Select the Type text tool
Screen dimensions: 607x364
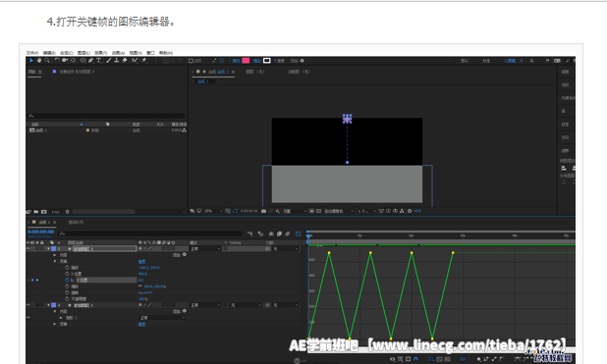[x=99, y=61]
